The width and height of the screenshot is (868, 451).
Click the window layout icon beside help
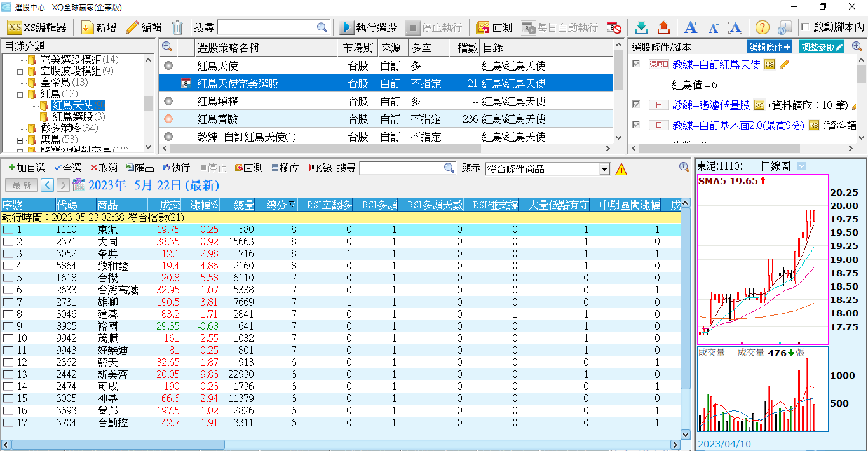785,28
